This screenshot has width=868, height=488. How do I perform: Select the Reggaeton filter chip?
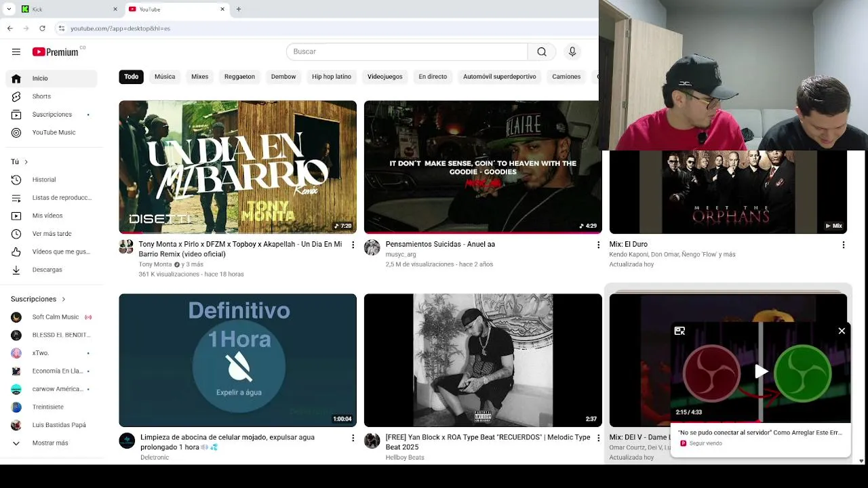[239, 77]
